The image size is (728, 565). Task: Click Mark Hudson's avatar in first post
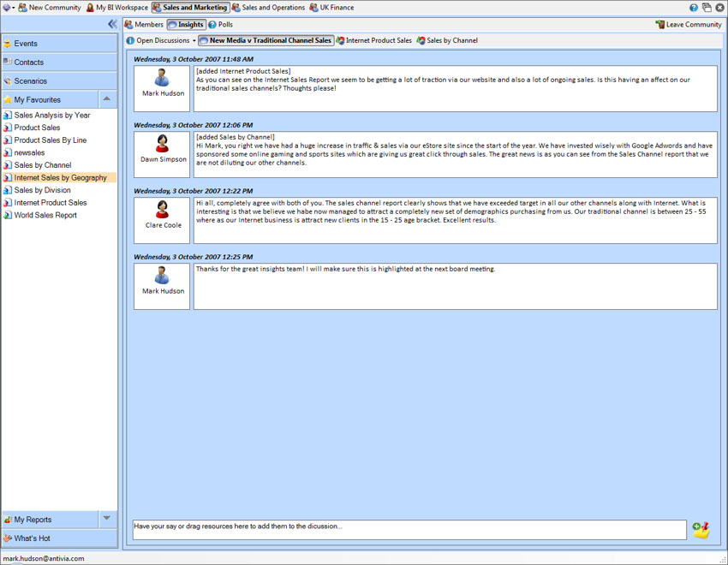point(162,79)
